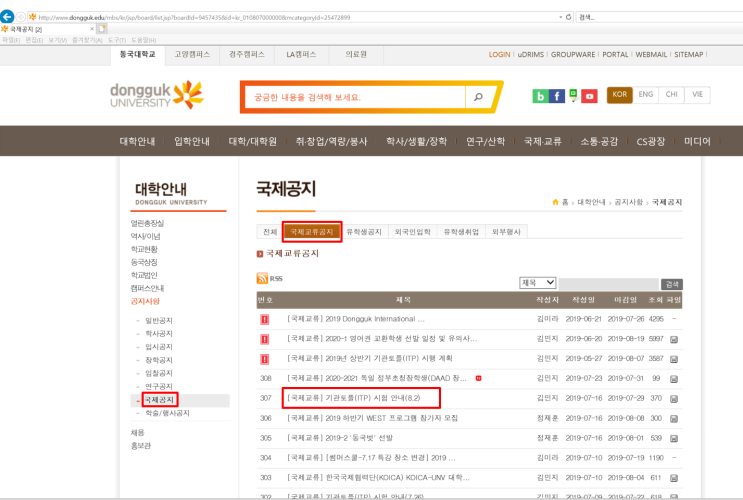Screen dimensions: 743x500
Task: Click the new-post badge in row 308
Action: [479, 378]
